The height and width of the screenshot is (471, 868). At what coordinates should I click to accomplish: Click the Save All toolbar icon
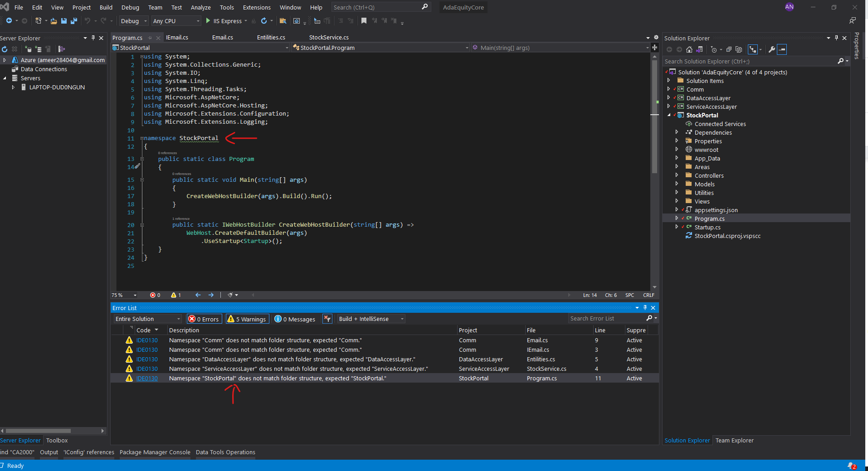click(x=74, y=21)
